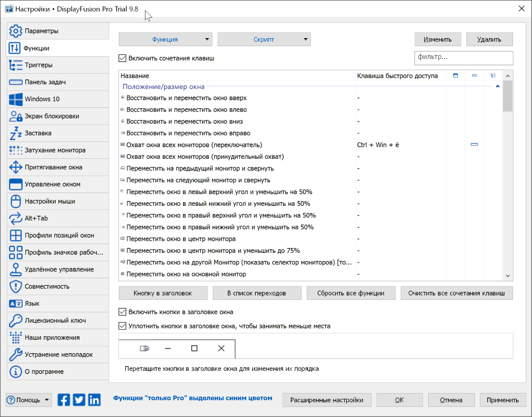The image size is (532, 417).
Task: Click Очистить все сочетания клавиш button
Action: click(x=457, y=293)
